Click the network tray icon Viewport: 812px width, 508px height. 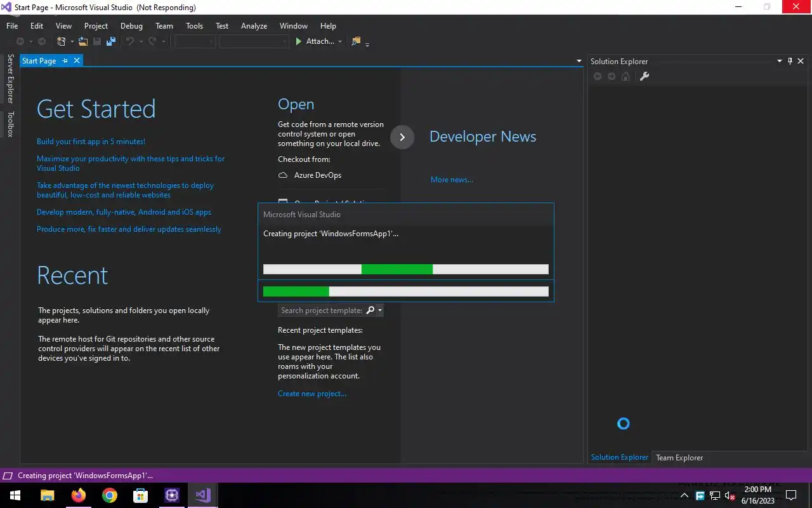pos(715,495)
